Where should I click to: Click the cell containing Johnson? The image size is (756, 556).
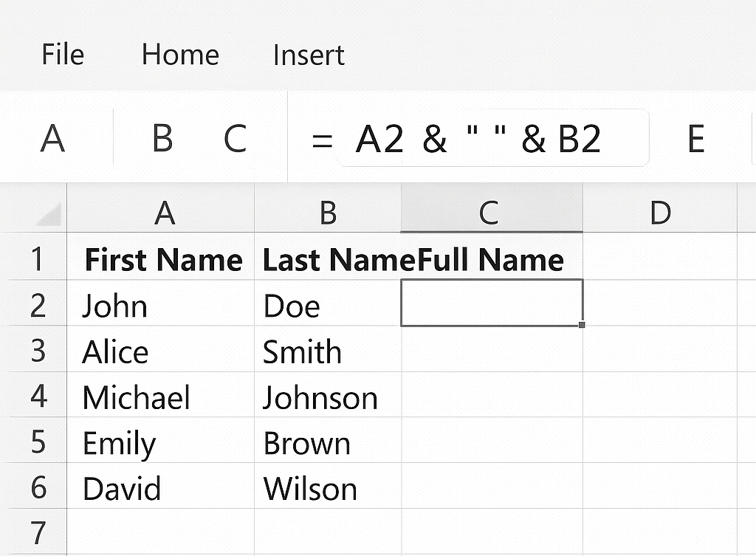[327, 397]
